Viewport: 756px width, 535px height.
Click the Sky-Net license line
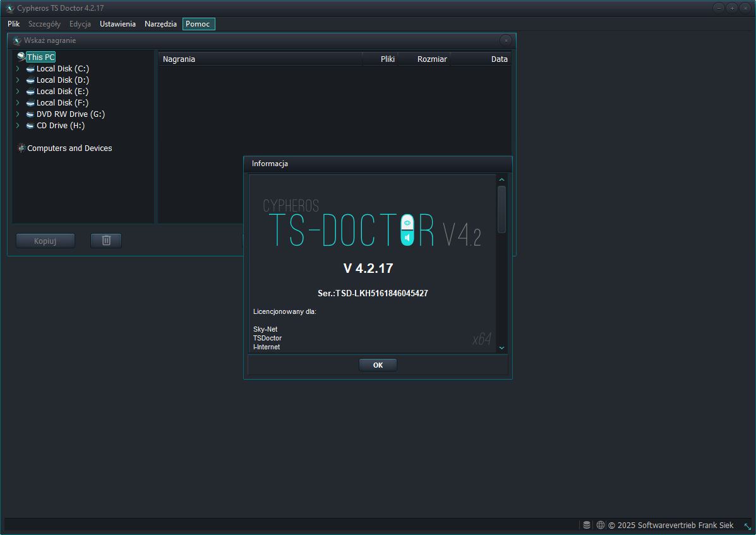point(265,329)
